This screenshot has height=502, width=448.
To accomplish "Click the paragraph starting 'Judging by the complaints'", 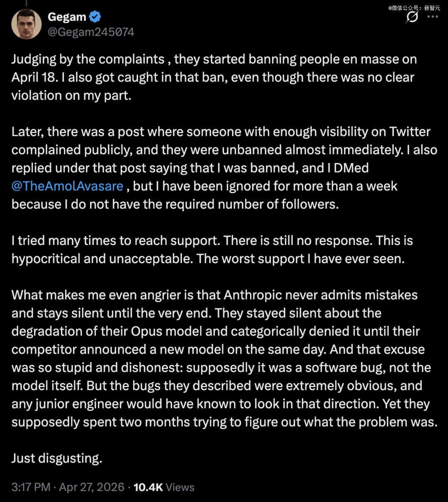I will pos(214,77).
